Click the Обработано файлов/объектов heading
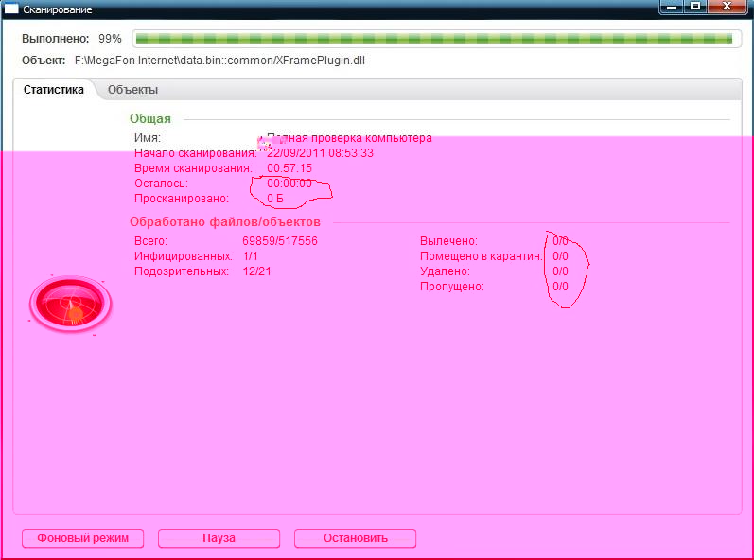Screen dimensions: 754x560 225,222
